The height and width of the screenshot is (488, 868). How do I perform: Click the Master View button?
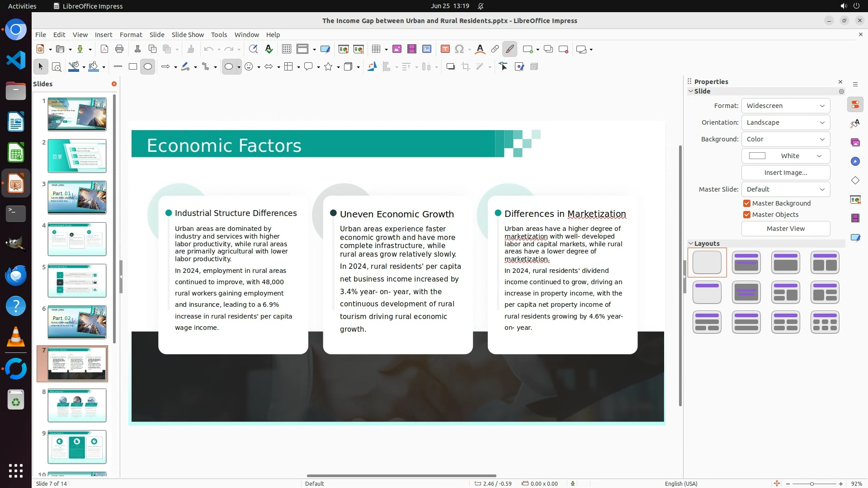point(785,229)
